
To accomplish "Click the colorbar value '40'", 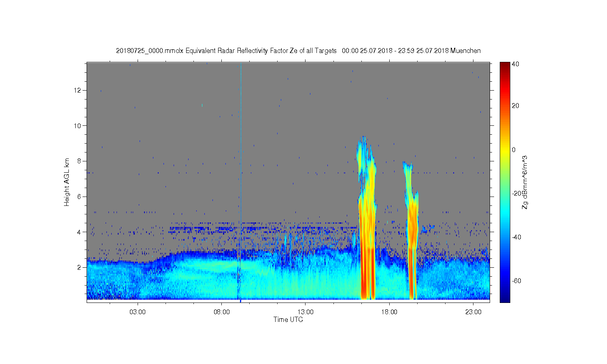I will click(x=516, y=64).
